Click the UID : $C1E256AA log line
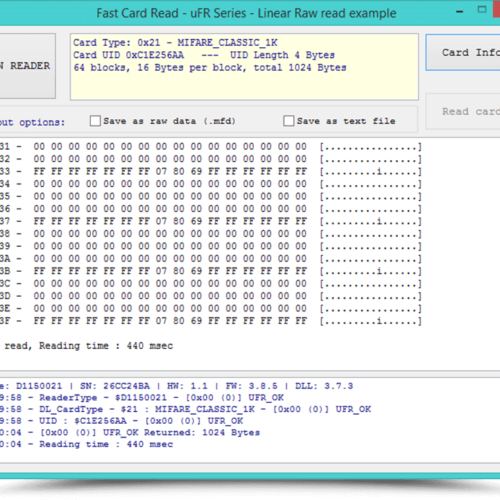Screen dimensions: 500x500 pyautogui.click(x=122, y=421)
